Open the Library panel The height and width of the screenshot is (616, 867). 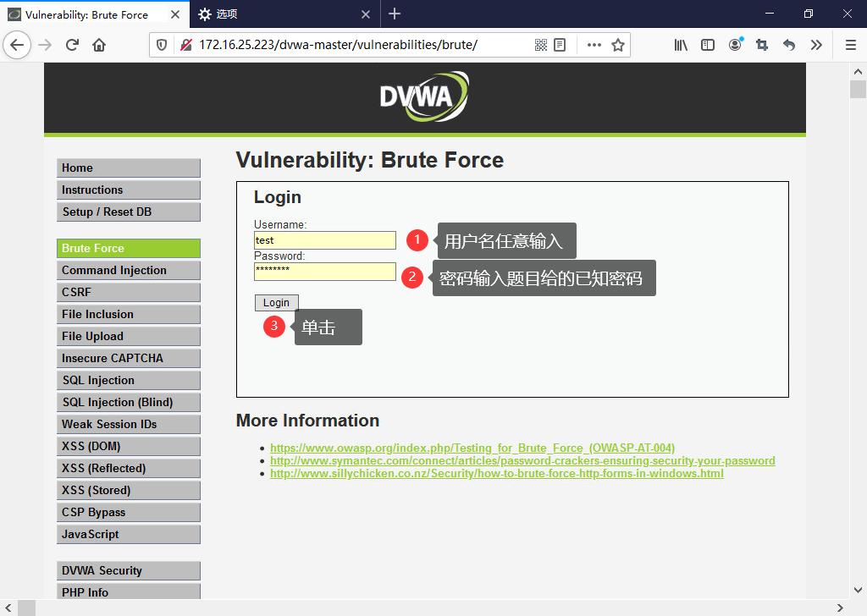click(x=681, y=45)
